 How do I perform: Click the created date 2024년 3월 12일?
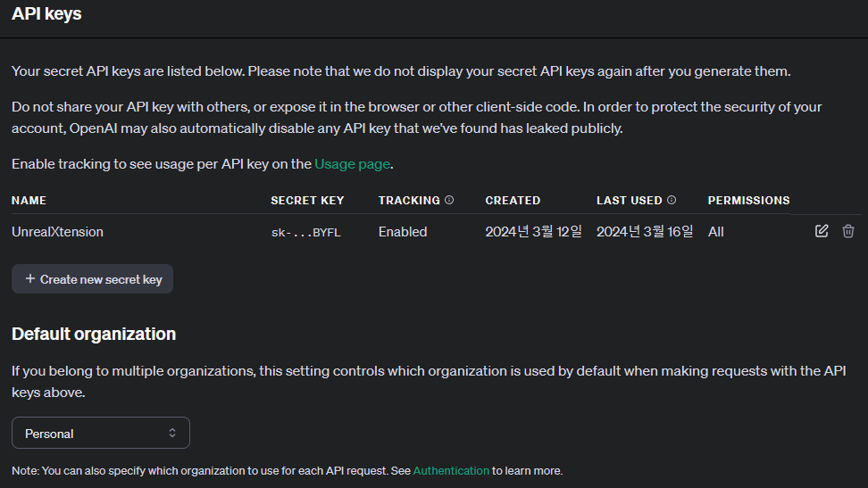point(533,231)
